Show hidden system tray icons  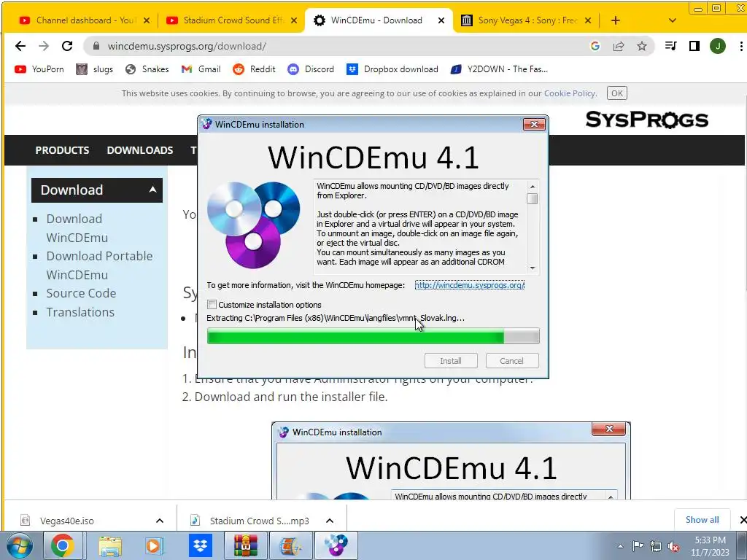[620, 547]
